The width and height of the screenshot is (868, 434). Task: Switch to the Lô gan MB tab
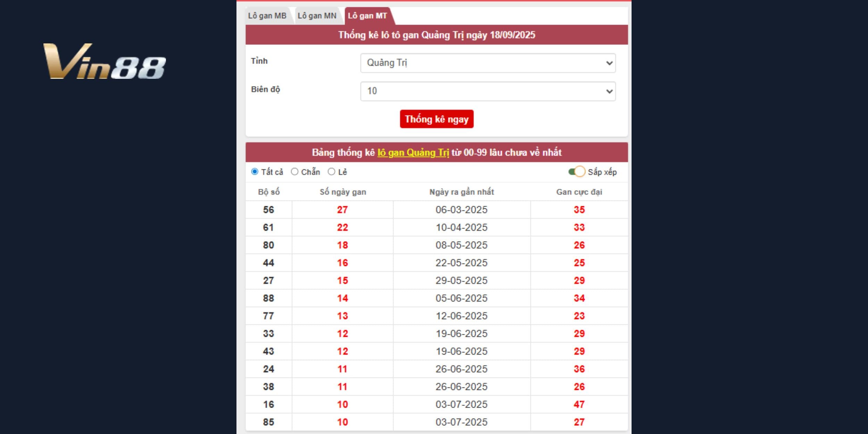(267, 16)
